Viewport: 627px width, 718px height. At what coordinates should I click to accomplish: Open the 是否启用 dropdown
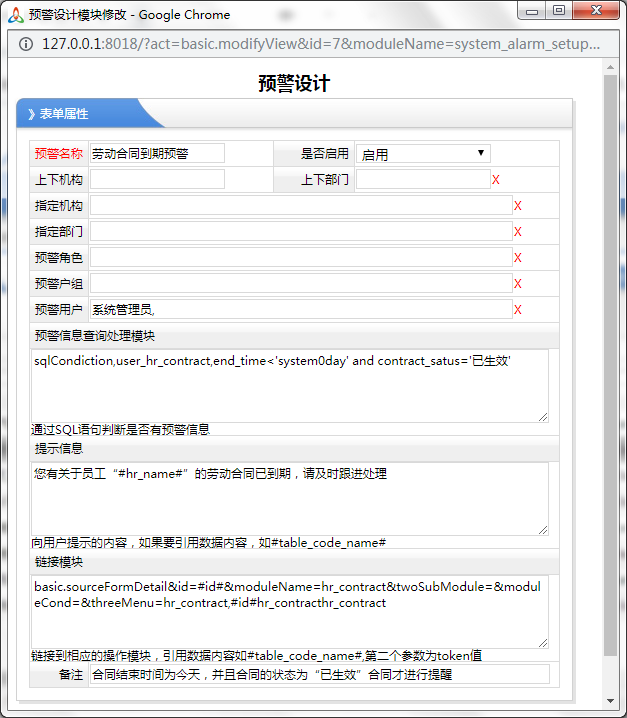click(423, 154)
